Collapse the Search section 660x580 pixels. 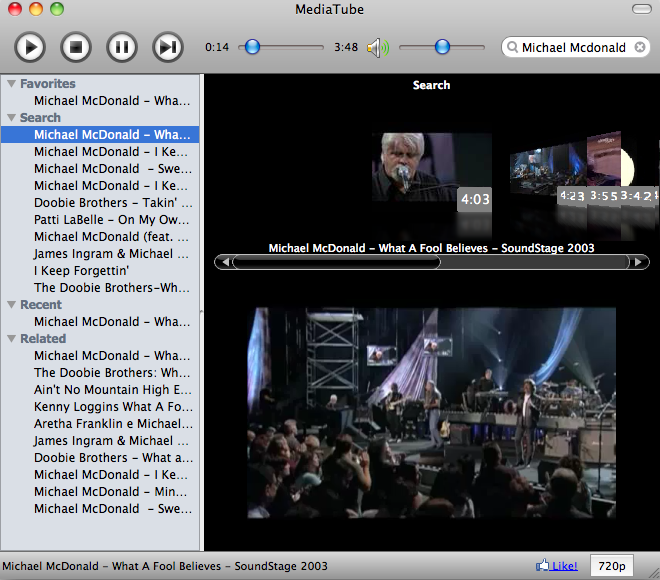11,117
